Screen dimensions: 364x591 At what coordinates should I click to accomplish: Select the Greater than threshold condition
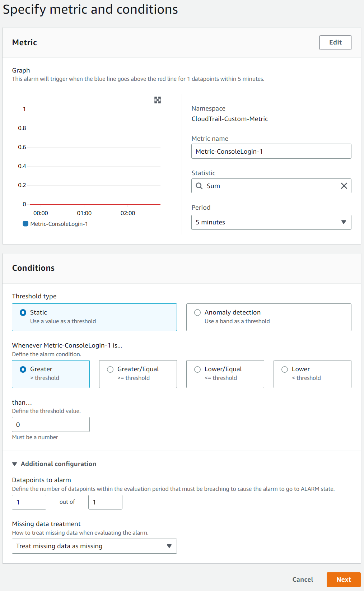pyautogui.click(x=23, y=369)
